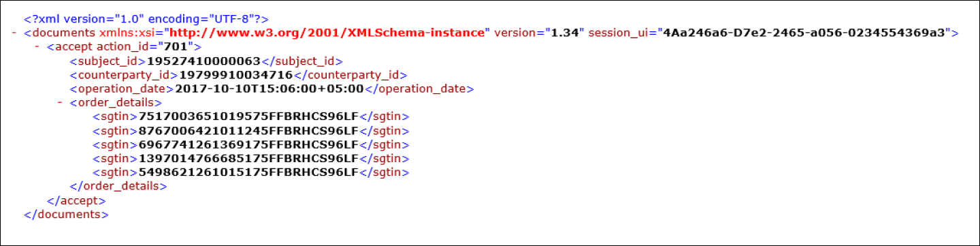Select the sgtin value starting with 7517
The height and width of the screenshot is (246, 980).
click(x=248, y=117)
